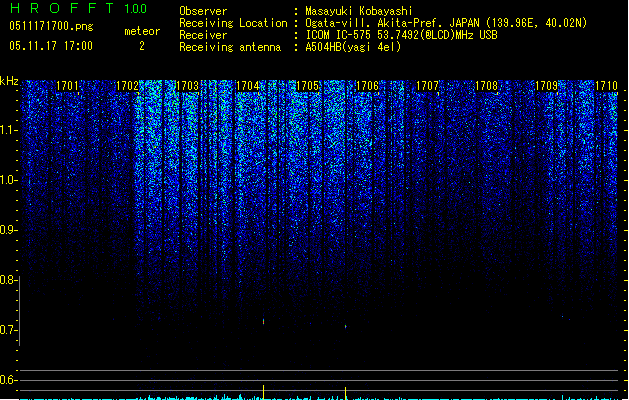629x400 pixels.
Task: Click the 1701 time marker
Action: tap(67, 86)
